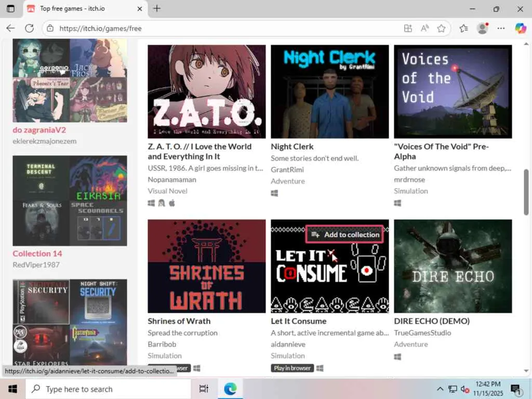Open a new browser tab

(x=157, y=8)
